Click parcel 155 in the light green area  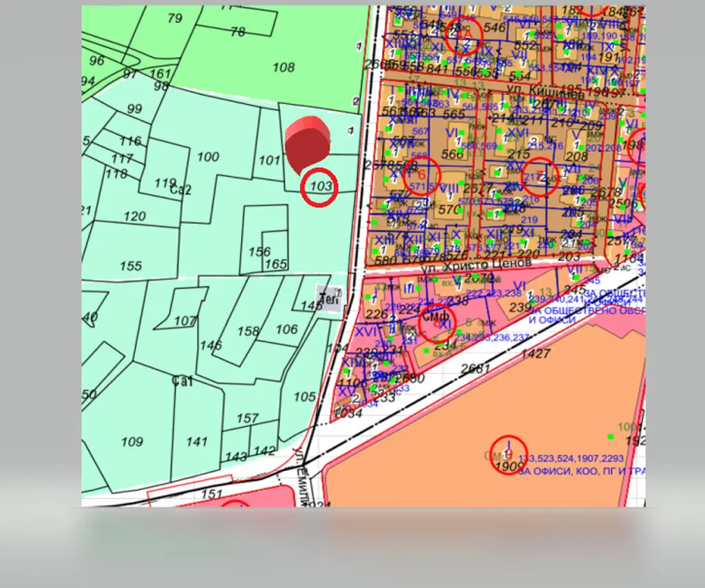coord(131,266)
